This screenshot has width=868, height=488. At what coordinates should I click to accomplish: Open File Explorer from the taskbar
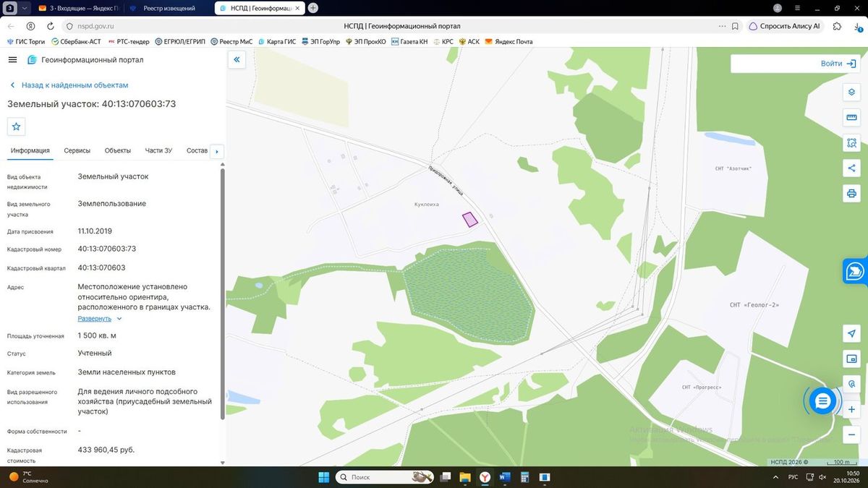(465, 477)
